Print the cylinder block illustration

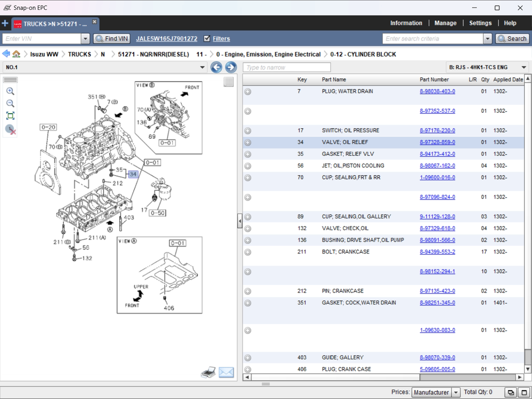coord(208,372)
